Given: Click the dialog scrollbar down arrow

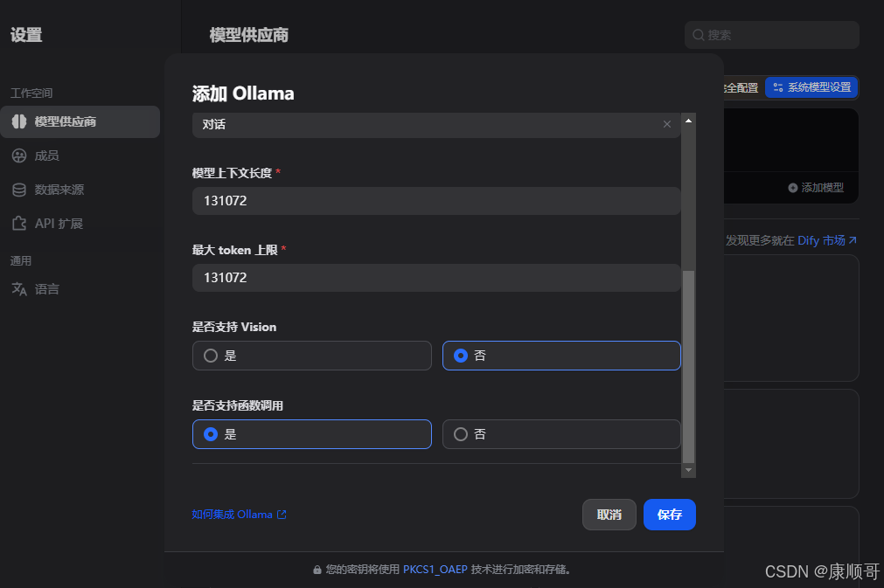Looking at the screenshot, I should coord(688,470).
